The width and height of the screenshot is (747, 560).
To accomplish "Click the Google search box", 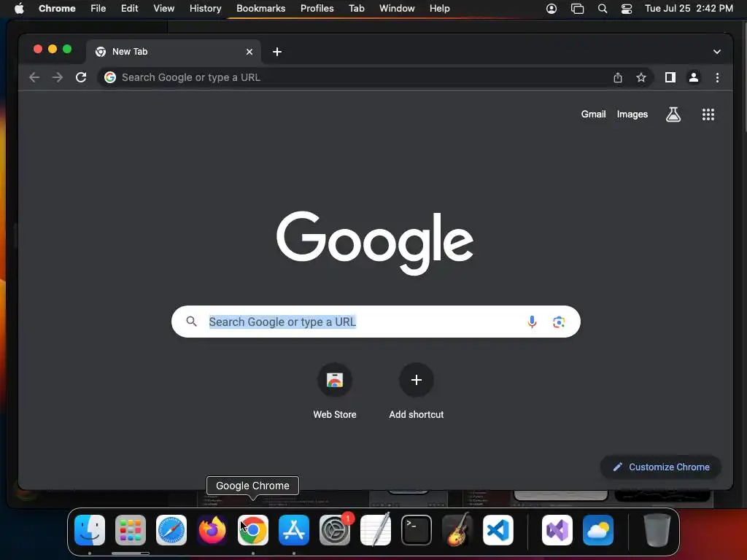I will tap(376, 322).
